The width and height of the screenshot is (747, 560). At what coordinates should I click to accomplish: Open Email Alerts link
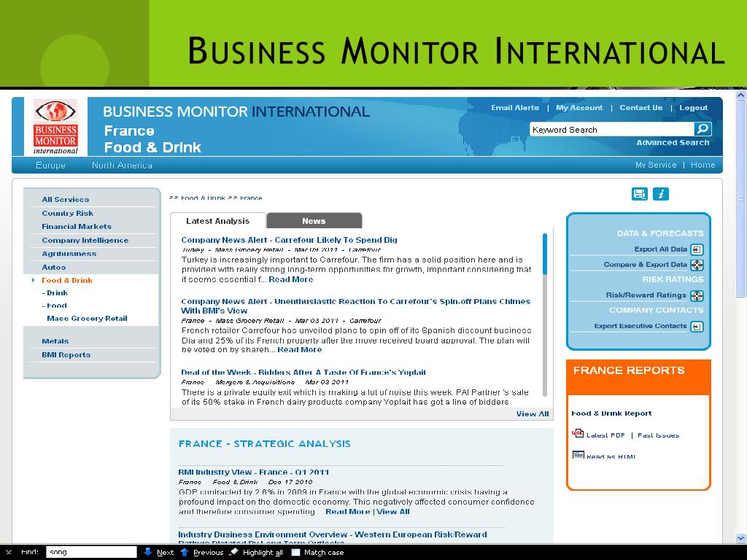coord(515,108)
